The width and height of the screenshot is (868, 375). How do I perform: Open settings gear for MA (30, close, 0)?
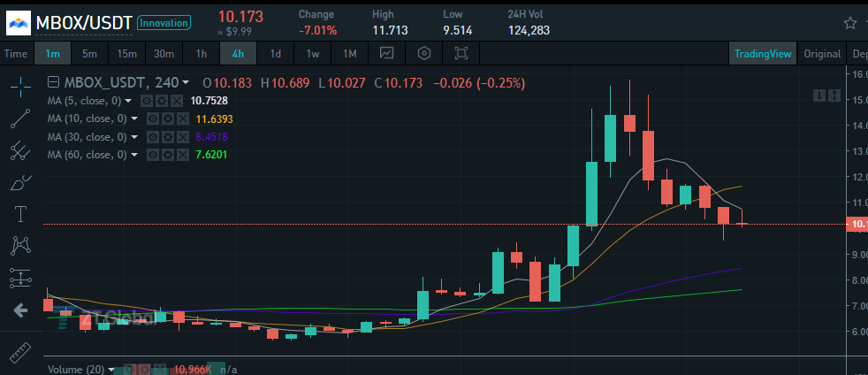(x=168, y=137)
